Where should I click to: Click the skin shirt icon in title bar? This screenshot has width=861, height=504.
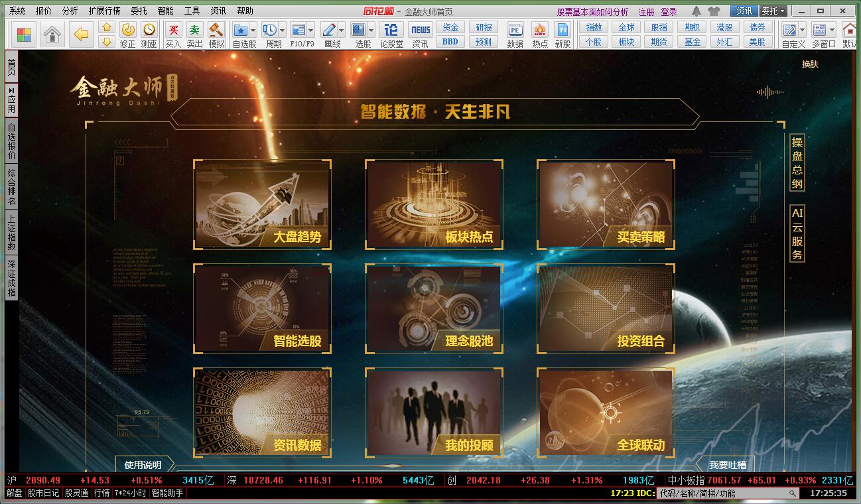[714, 11]
